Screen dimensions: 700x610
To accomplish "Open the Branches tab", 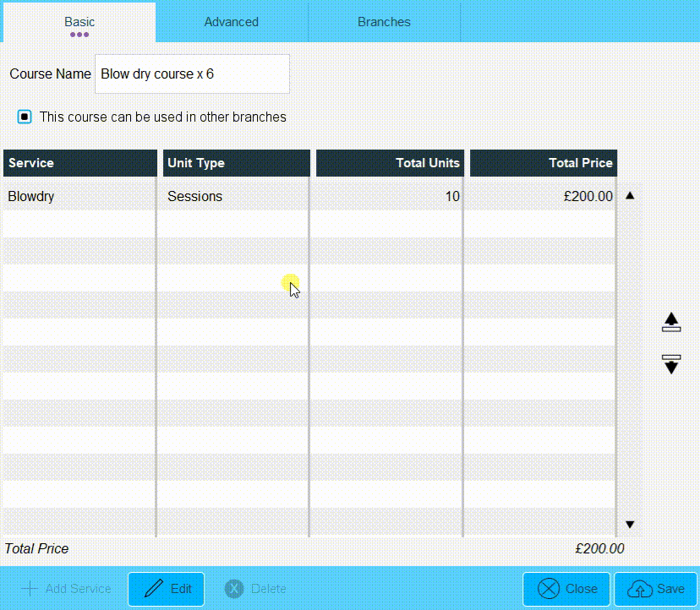I will click(x=384, y=22).
